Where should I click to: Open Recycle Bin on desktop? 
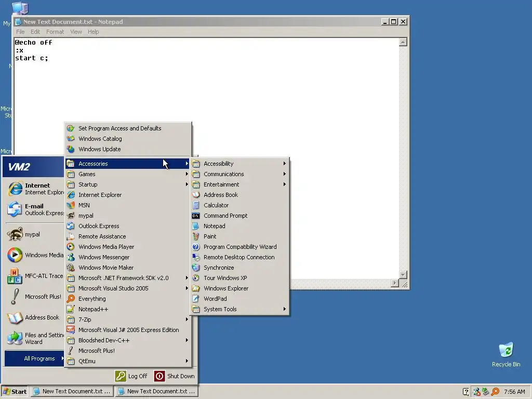506,355
